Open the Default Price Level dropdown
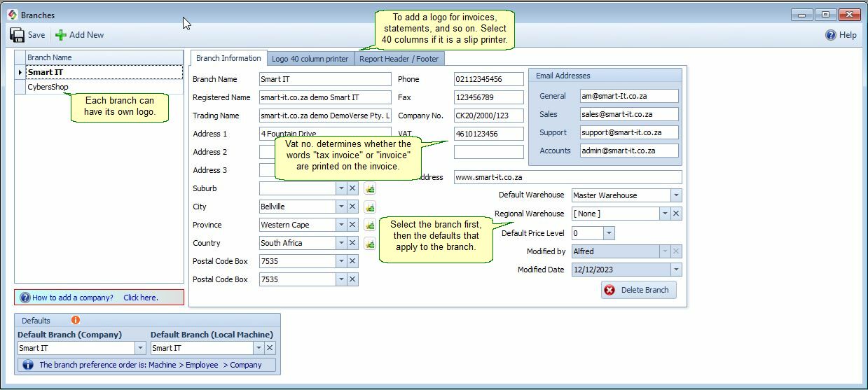The image size is (868, 390). pos(609,233)
